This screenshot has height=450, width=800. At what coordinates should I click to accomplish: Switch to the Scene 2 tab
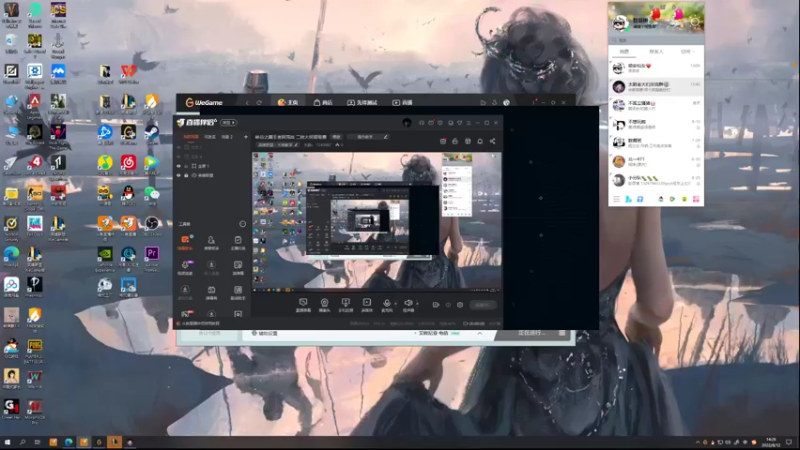227,137
